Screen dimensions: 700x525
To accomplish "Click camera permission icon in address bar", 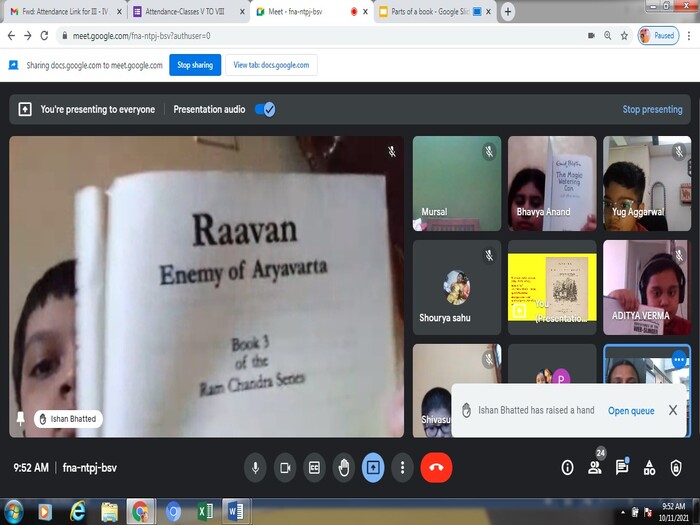I will point(591,36).
